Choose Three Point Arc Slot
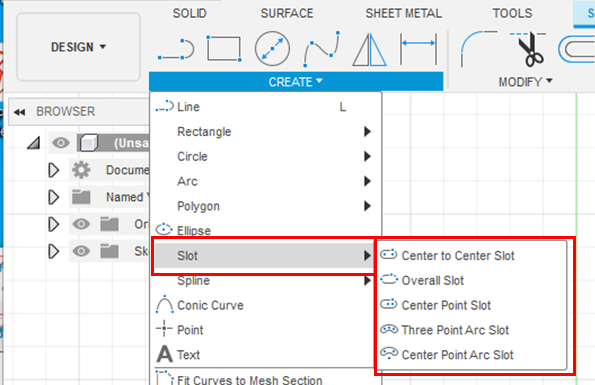Viewport: 595px width, 385px height. pos(472,330)
